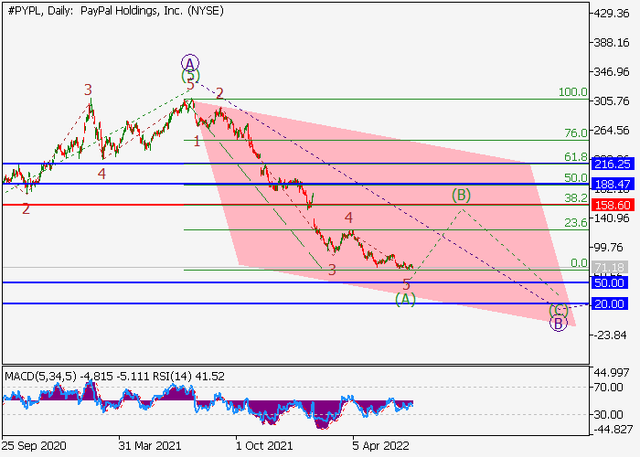The width and height of the screenshot is (640, 457).
Task: Click the circled purple A wave label
Action: [190, 61]
